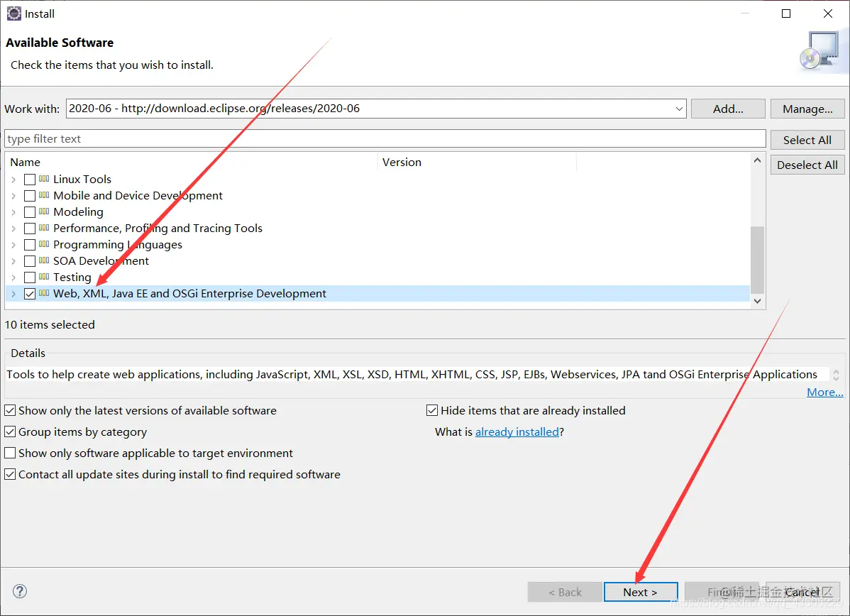Click the type filter text field
The width and height of the screenshot is (850, 616).
coord(385,139)
